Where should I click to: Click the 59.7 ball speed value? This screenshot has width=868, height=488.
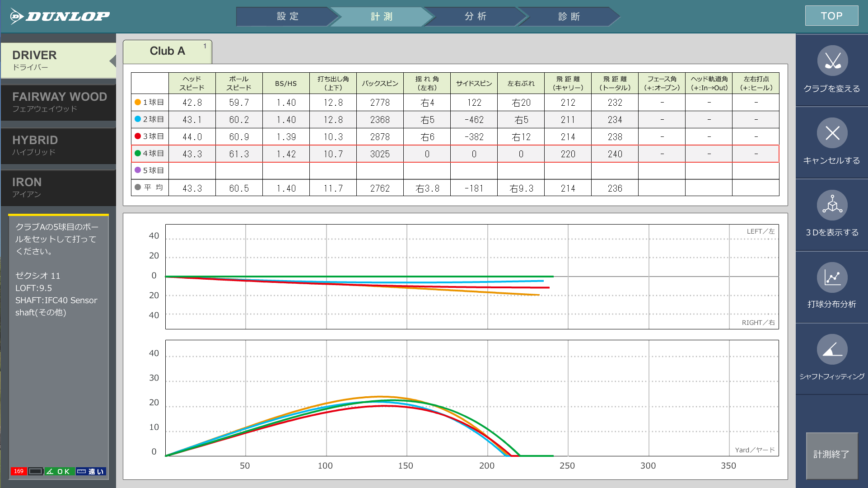[239, 103]
